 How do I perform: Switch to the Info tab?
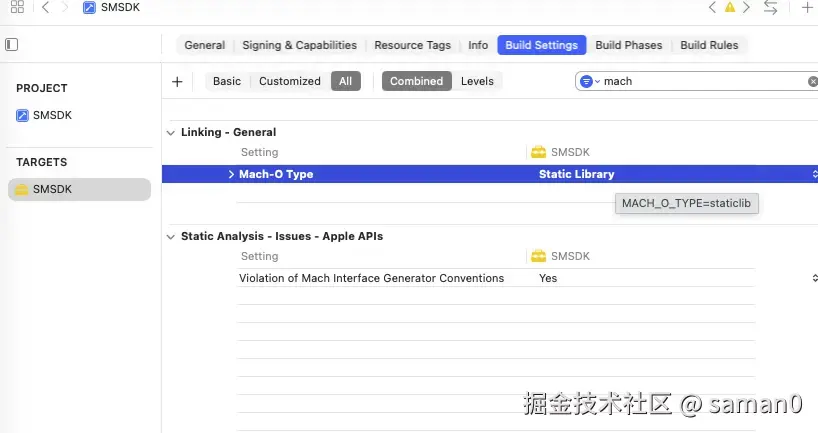click(x=478, y=45)
